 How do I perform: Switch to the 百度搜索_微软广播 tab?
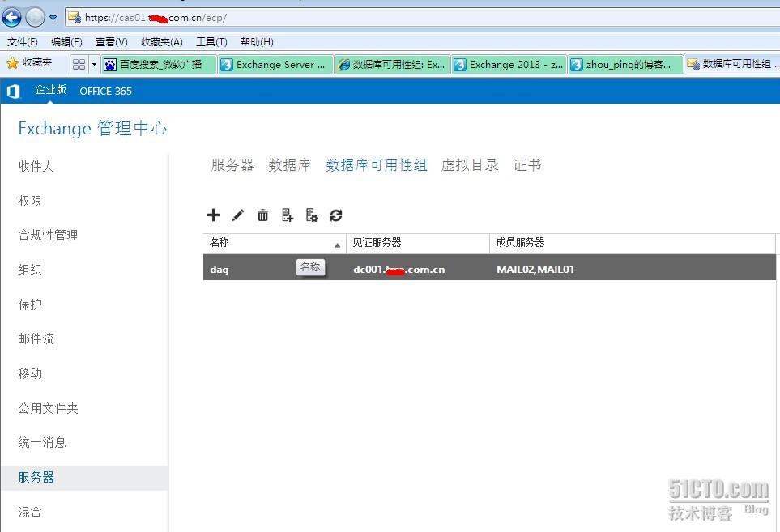pyautogui.click(x=160, y=64)
